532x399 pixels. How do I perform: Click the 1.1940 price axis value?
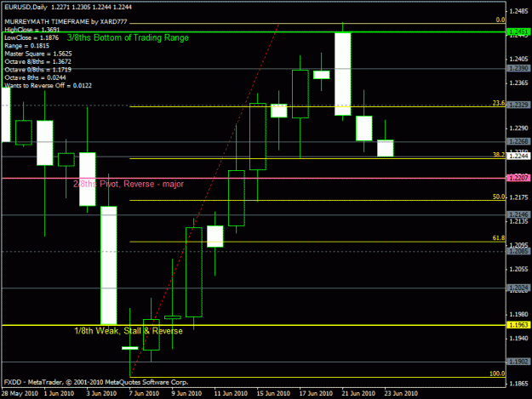519,339
